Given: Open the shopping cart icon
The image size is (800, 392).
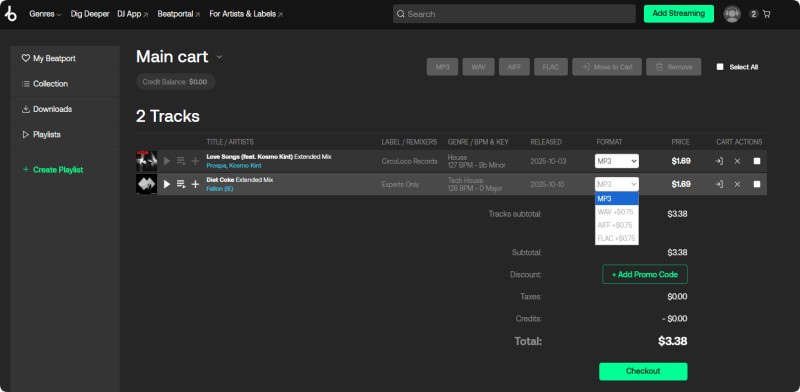Looking at the screenshot, I should [766, 14].
